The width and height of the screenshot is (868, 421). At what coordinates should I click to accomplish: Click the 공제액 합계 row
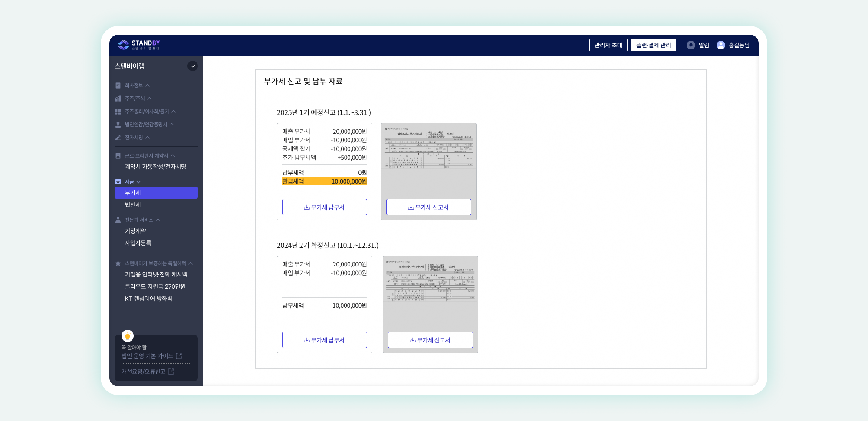[x=325, y=149]
